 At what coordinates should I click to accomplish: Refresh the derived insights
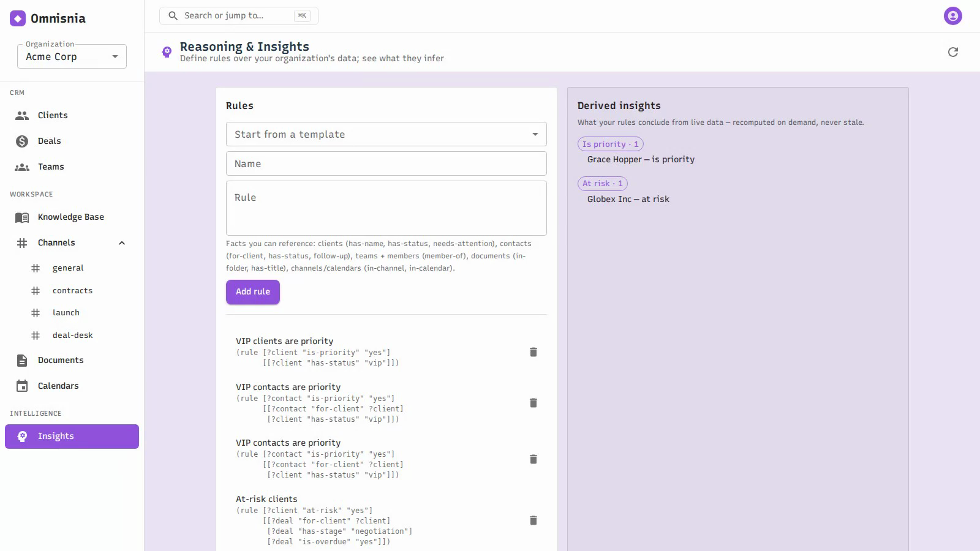[952, 52]
